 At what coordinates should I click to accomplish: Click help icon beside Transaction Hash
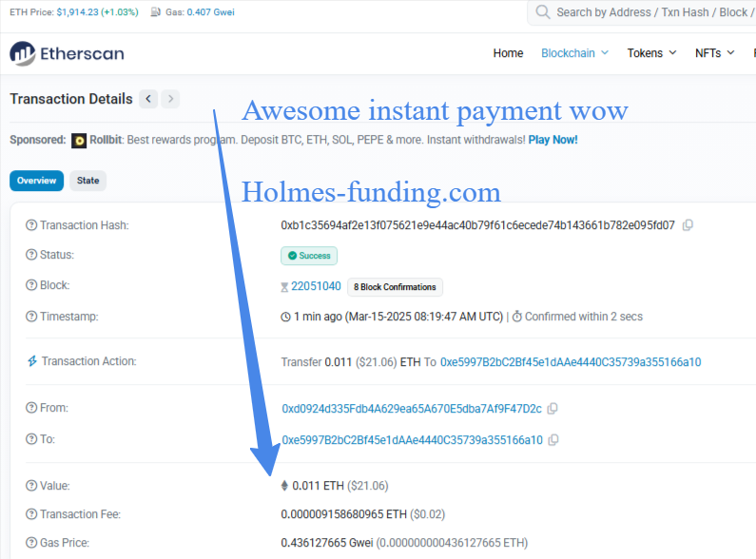tap(31, 225)
